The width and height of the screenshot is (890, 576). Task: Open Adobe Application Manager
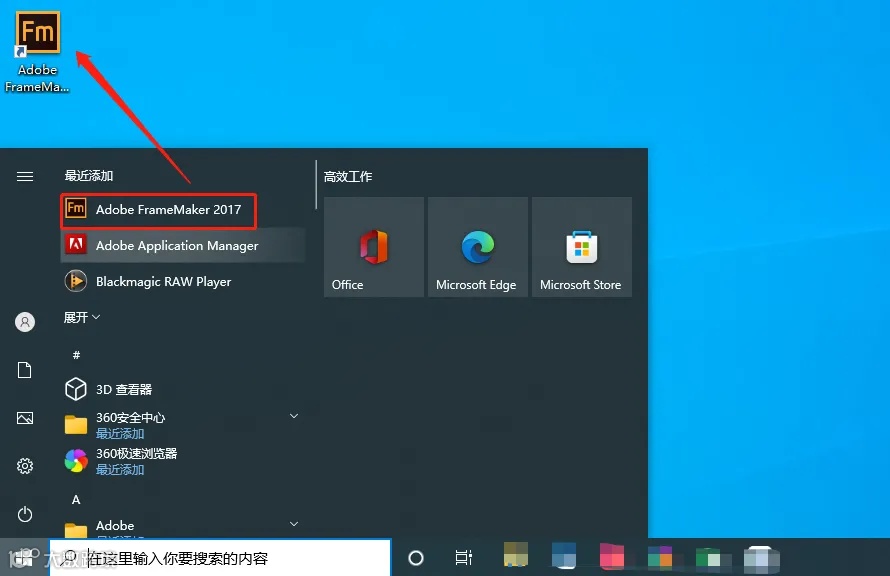pyautogui.click(x=183, y=245)
